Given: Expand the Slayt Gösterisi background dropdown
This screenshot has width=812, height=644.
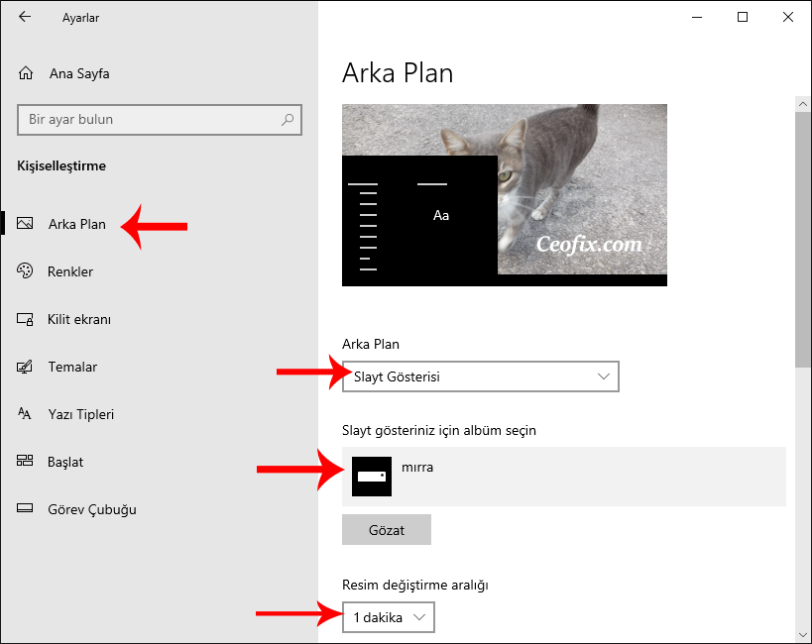Looking at the screenshot, I should [x=481, y=376].
